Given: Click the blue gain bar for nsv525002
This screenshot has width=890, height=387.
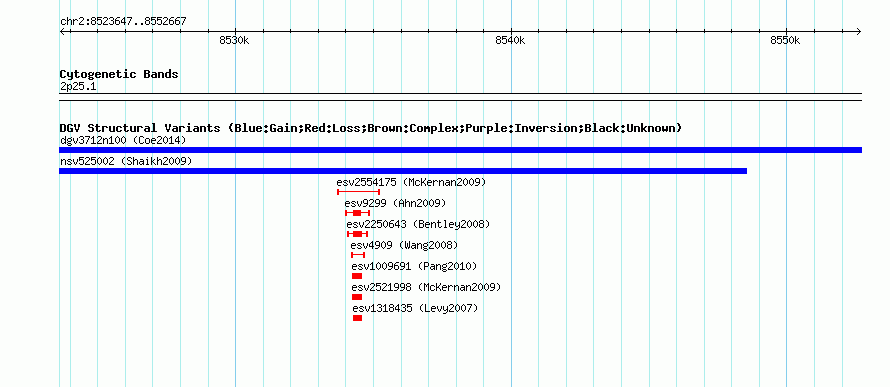Looking at the screenshot, I should (403, 171).
